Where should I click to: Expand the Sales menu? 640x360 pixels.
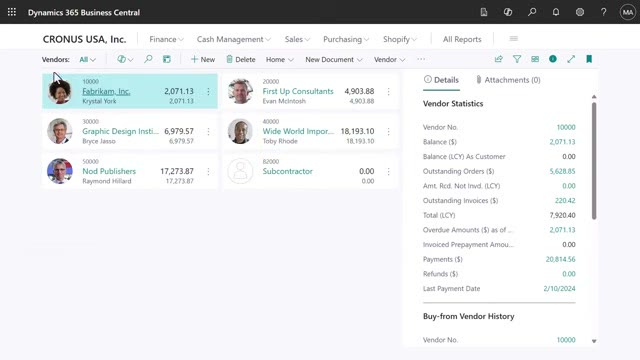coord(297,39)
